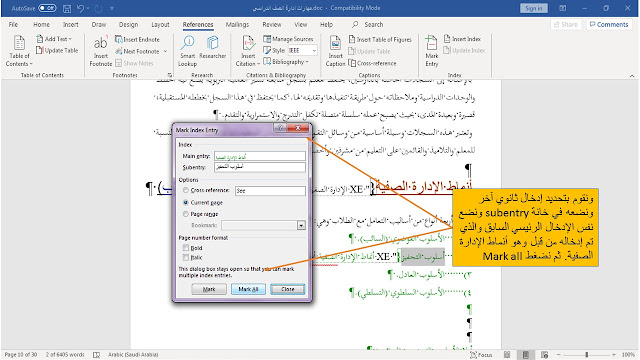Open the Design tab
This screenshot has height=360, width=640.
128,24
